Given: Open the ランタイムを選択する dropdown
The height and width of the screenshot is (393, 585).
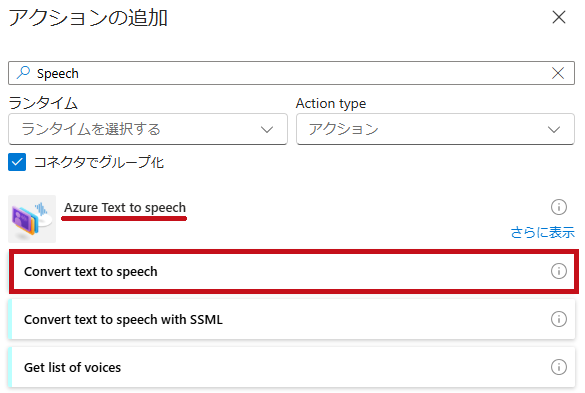Looking at the screenshot, I should click(148, 129).
